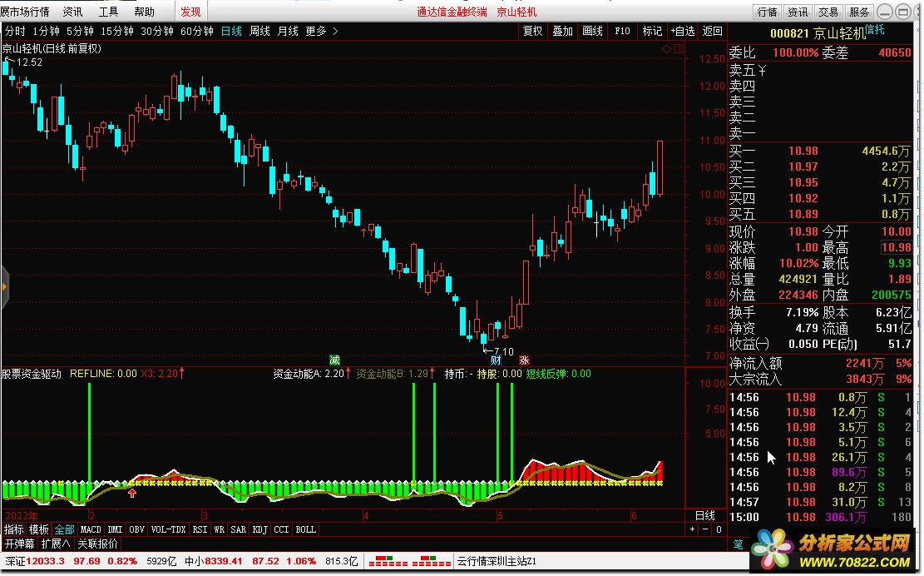This screenshot has height=576, width=924.
Task: Click the 复权 toolbar button
Action: [x=533, y=32]
